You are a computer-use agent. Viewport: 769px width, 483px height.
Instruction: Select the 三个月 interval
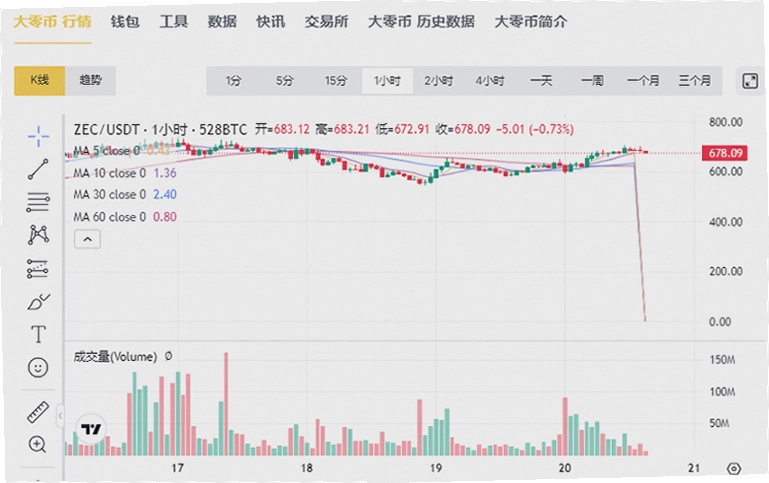point(694,81)
